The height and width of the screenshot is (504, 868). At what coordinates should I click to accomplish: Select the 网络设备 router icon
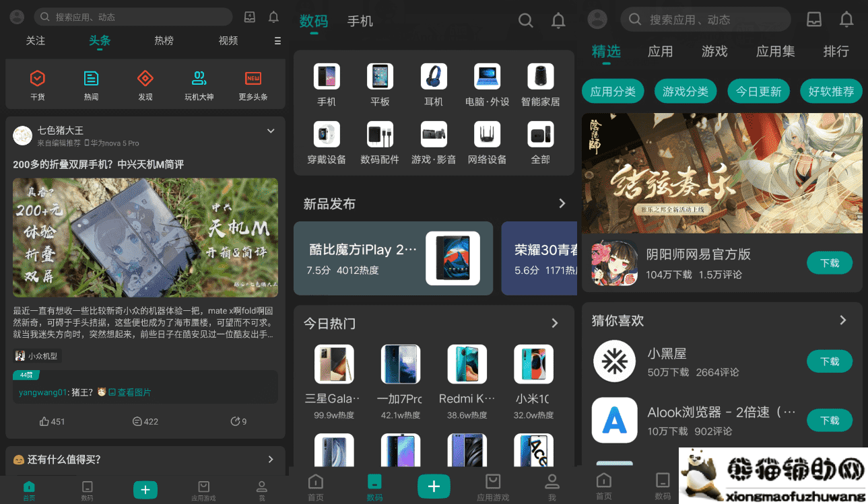tap(487, 135)
